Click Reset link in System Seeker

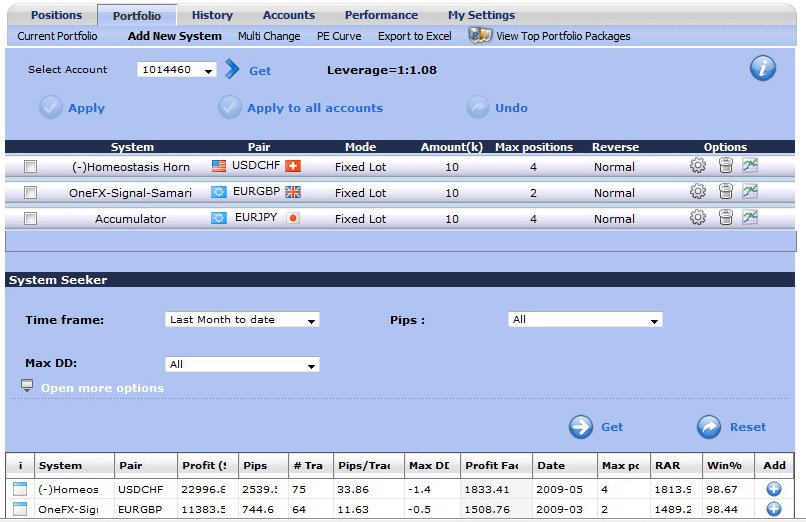pyautogui.click(x=748, y=427)
